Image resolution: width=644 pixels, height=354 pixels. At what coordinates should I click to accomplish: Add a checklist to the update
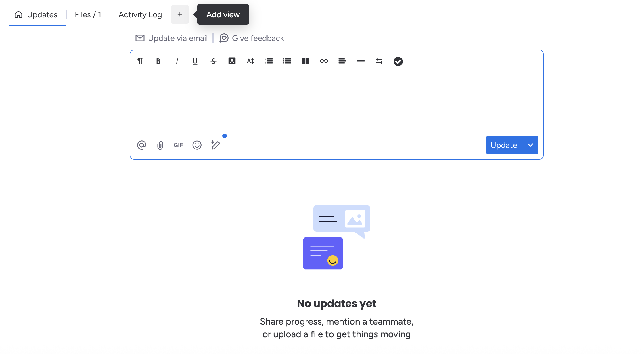click(x=398, y=61)
